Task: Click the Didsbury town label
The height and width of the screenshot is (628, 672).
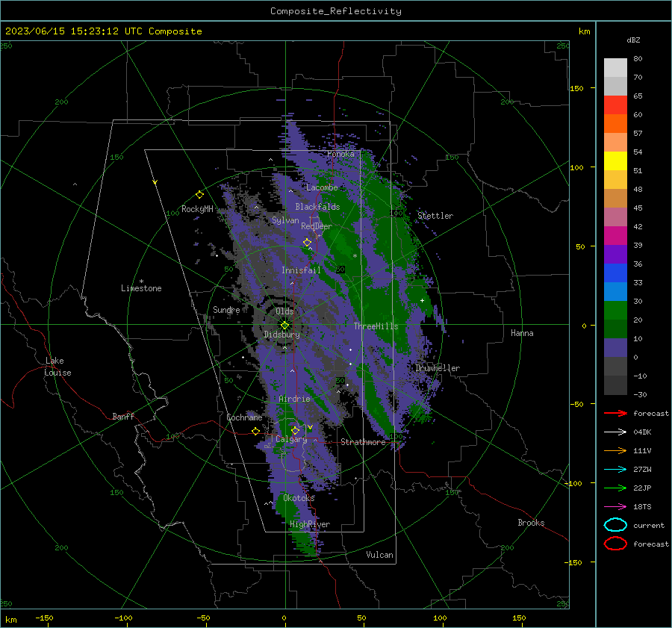Action: click(281, 335)
